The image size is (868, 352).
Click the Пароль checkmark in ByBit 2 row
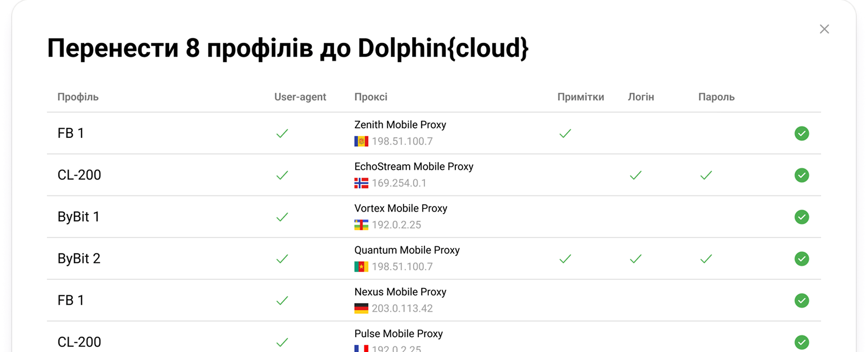[706, 259]
